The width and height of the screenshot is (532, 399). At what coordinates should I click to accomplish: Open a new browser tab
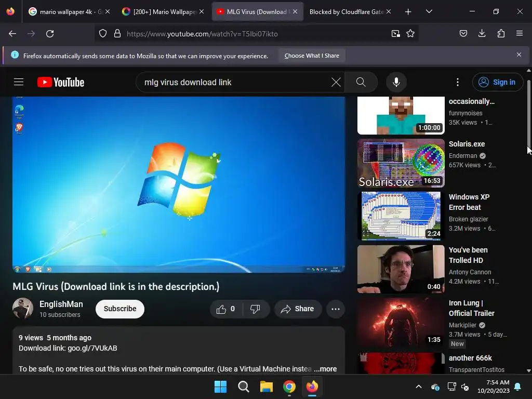408,12
